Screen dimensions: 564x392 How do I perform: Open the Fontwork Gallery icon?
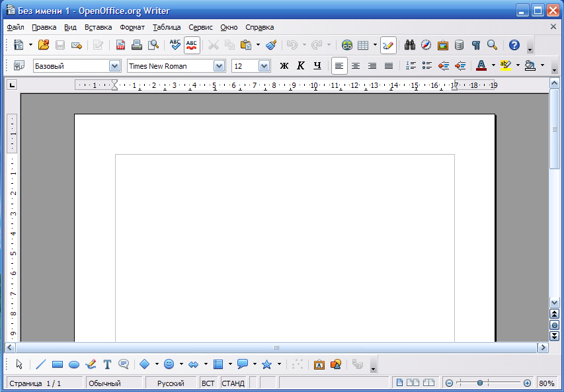click(319, 364)
